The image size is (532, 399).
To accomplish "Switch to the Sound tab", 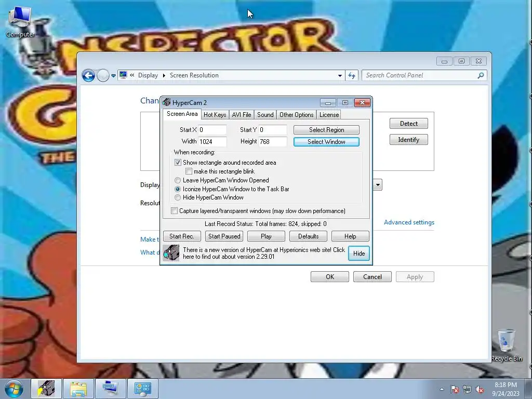I will [265, 115].
